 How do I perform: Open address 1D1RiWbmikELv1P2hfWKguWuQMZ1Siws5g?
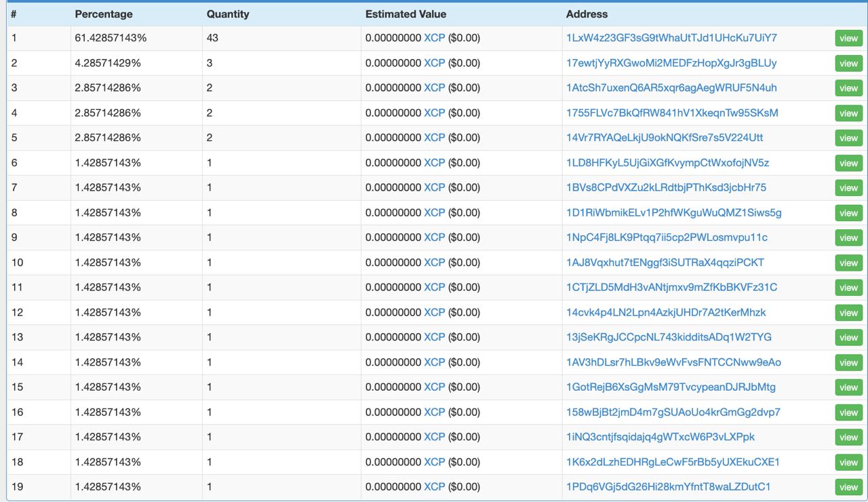(674, 212)
